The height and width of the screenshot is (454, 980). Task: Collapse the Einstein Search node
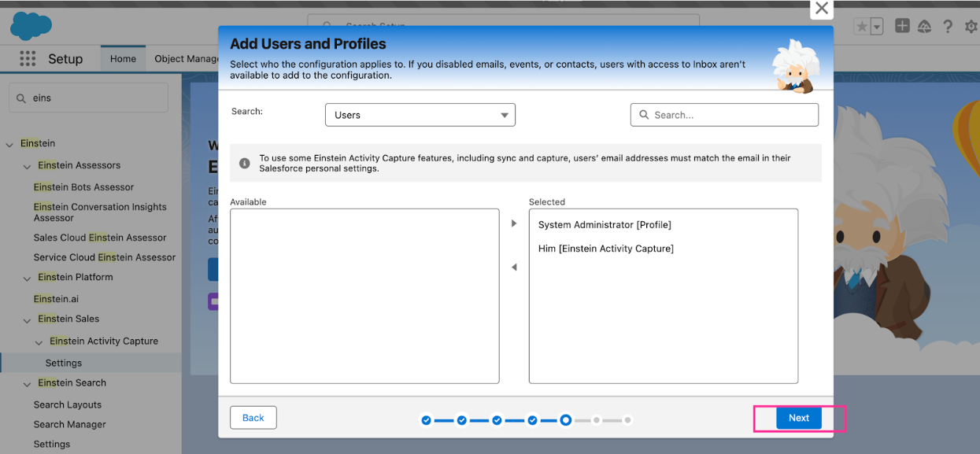[x=27, y=383]
